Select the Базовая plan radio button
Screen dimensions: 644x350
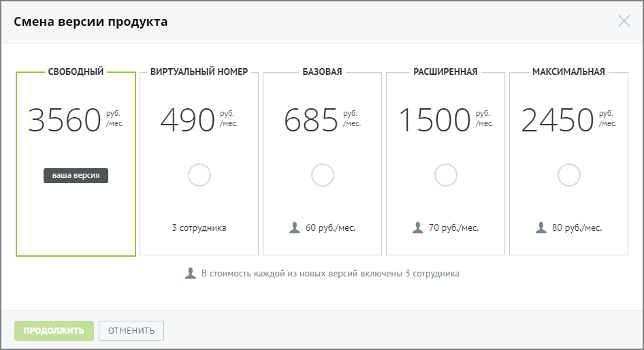323,175
